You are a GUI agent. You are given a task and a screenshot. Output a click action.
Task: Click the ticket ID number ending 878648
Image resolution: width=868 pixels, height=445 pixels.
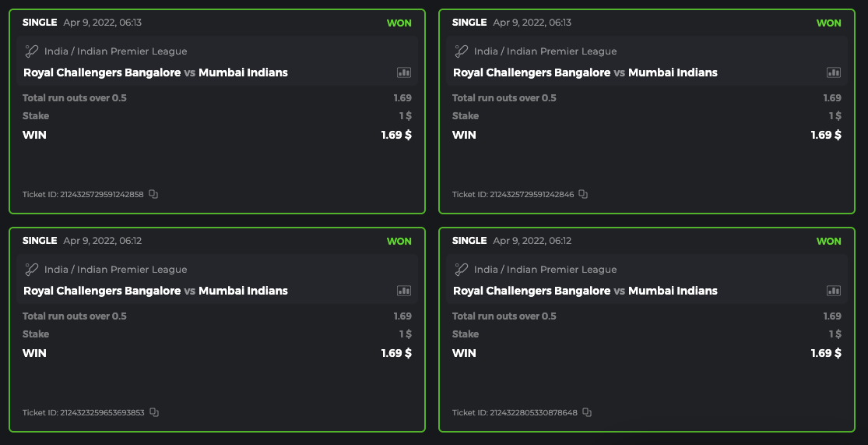click(533, 412)
